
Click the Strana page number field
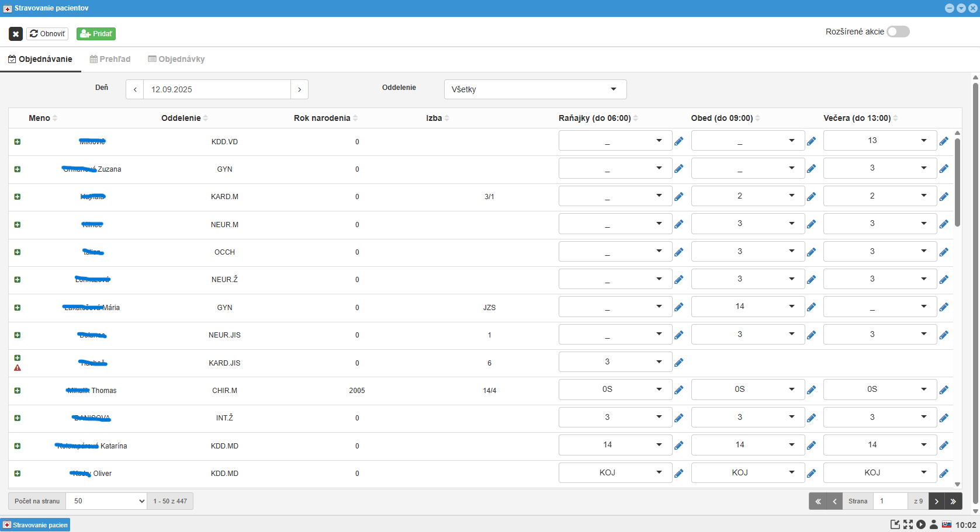pos(891,501)
